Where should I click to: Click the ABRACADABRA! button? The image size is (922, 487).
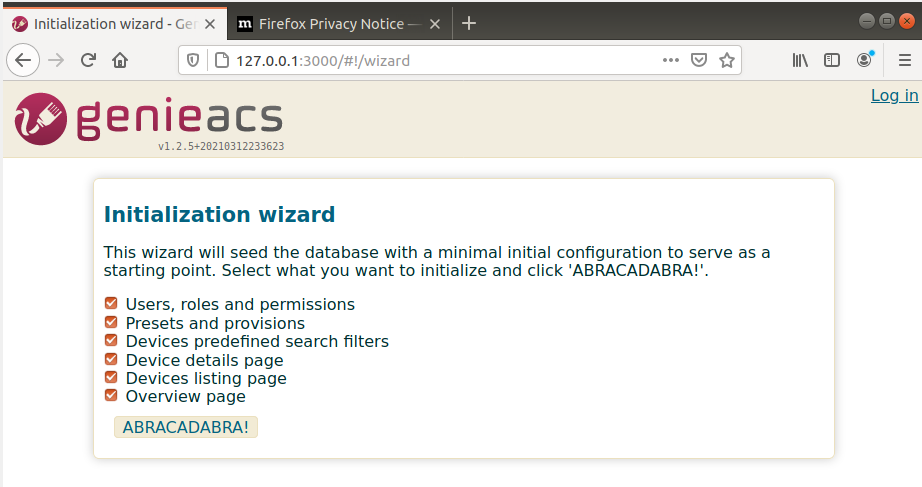click(186, 427)
